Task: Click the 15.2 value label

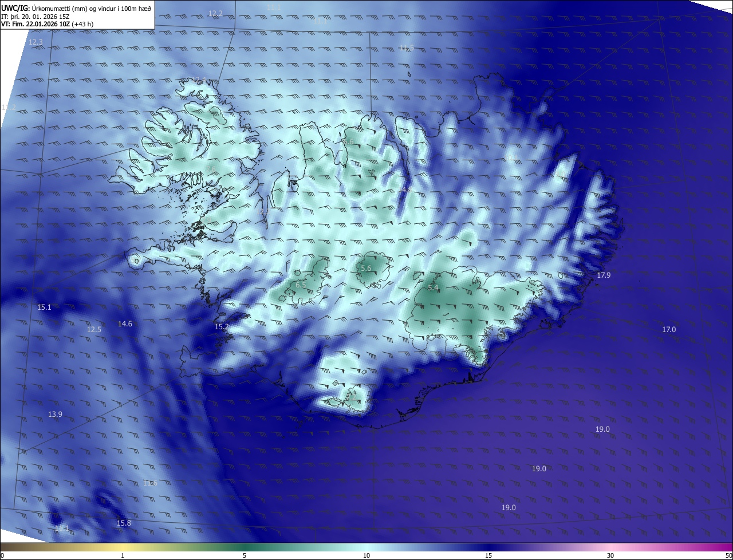Action: coord(222,327)
